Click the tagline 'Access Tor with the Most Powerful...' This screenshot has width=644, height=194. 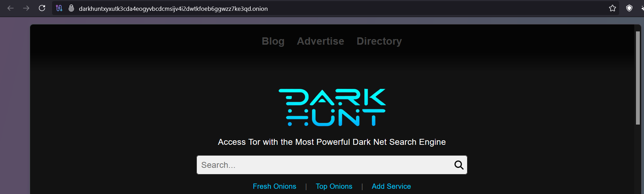pyautogui.click(x=332, y=142)
